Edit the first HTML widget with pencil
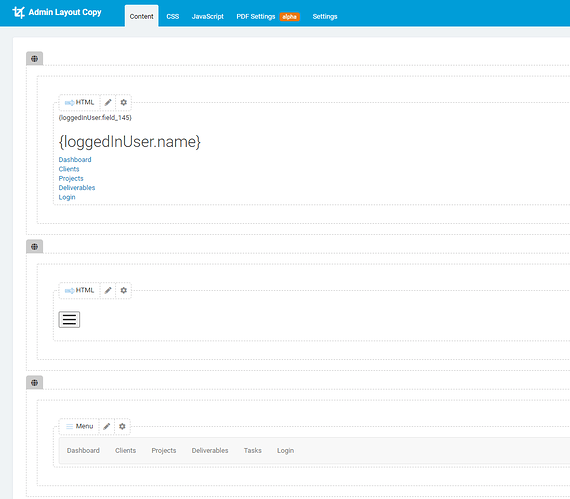This screenshot has height=499, width=570. 108,102
